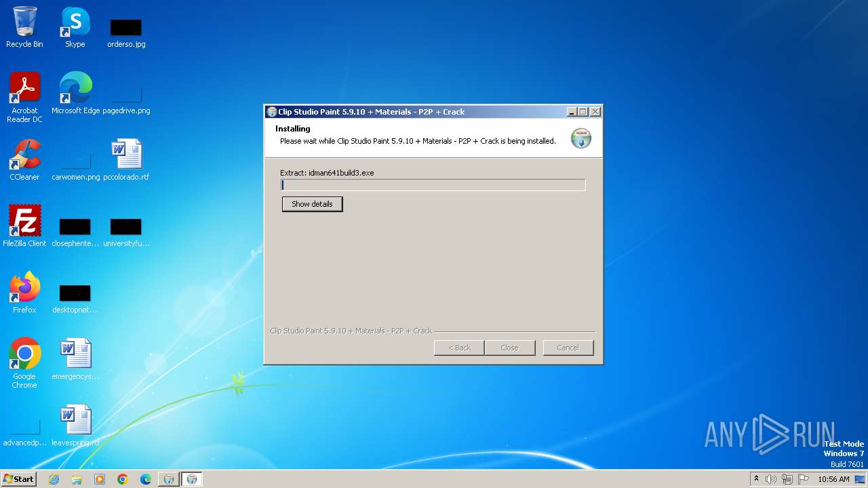This screenshot has width=868, height=488.
Task: Open the Start menu
Action: tap(19, 479)
